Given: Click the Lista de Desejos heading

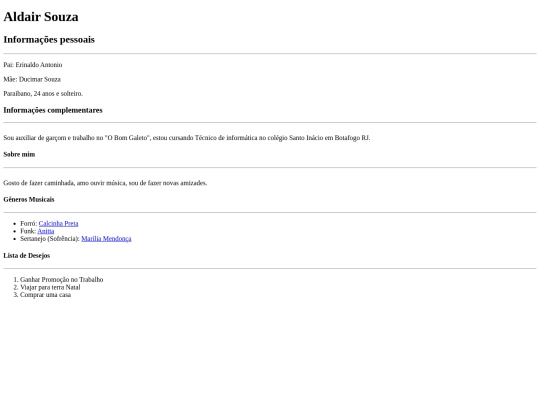Looking at the screenshot, I should [x=27, y=256].
